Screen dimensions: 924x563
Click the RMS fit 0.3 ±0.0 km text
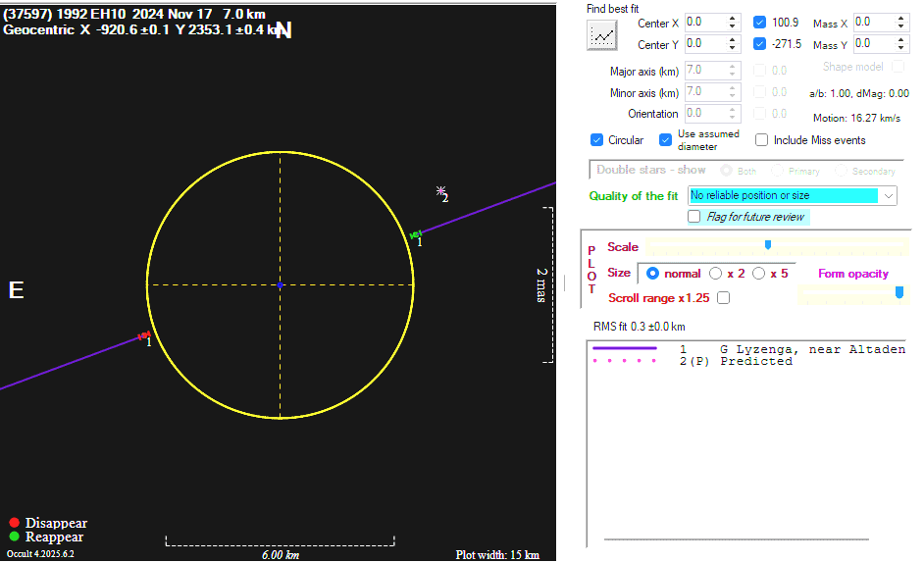(x=639, y=327)
